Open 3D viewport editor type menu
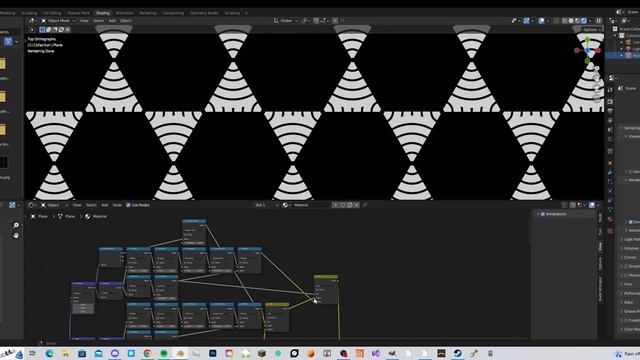The image size is (640, 360). point(32,20)
